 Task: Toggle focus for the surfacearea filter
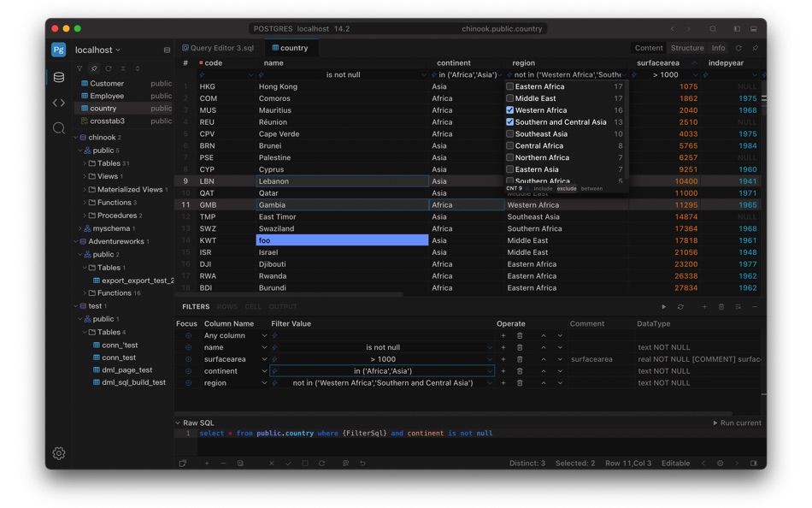click(188, 359)
